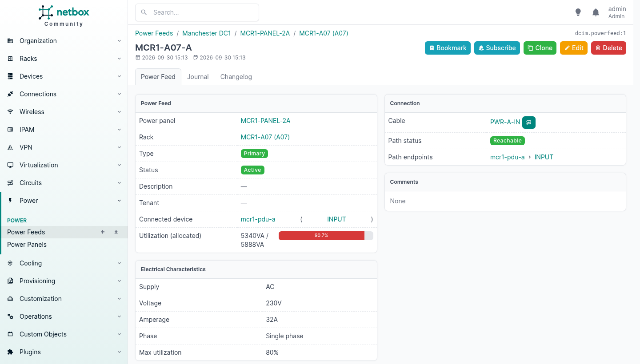The width and height of the screenshot is (640, 364).
Task: Switch to the Changelog tab
Action: (x=236, y=77)
